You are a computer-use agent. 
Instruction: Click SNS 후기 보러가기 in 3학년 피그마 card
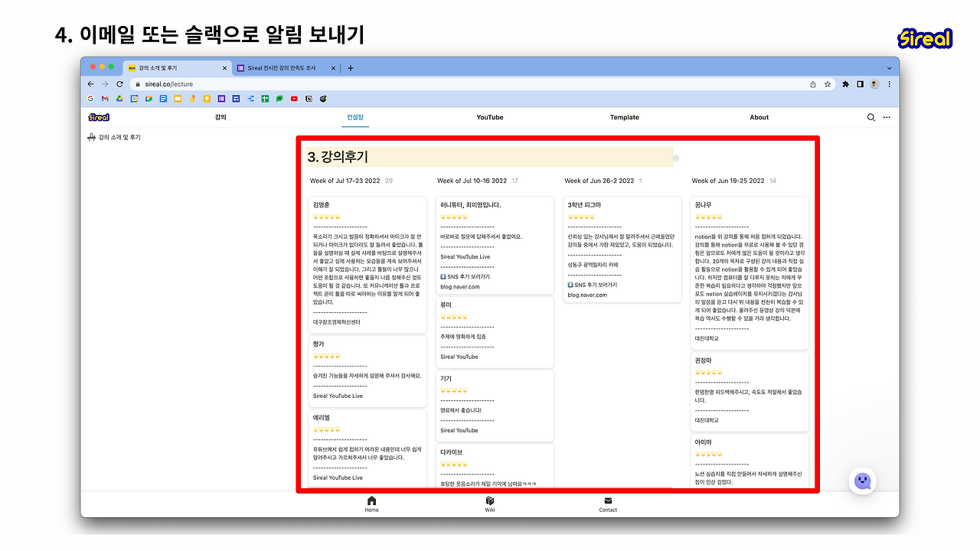coord(593,285)
